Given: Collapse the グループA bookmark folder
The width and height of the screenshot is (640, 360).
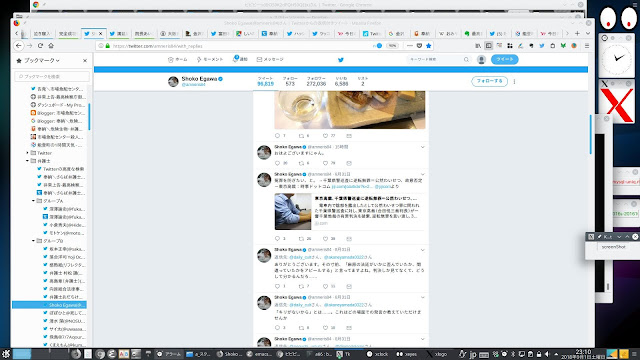Looking at the screenshot, I should point(33,201).
